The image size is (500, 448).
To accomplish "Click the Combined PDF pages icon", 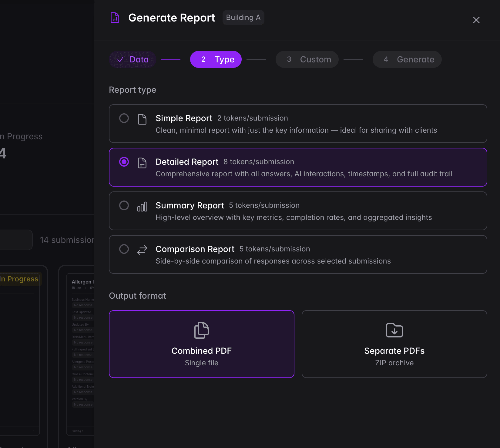I will coord(201,330).
